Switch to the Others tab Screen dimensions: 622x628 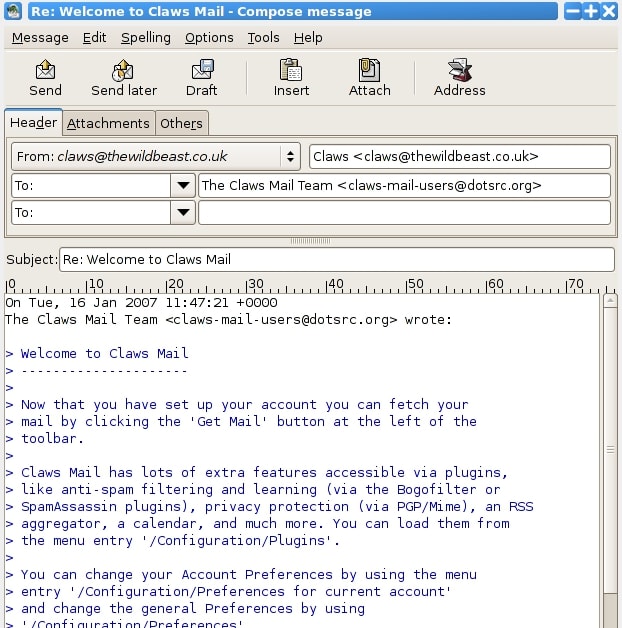tap(181, 123)
